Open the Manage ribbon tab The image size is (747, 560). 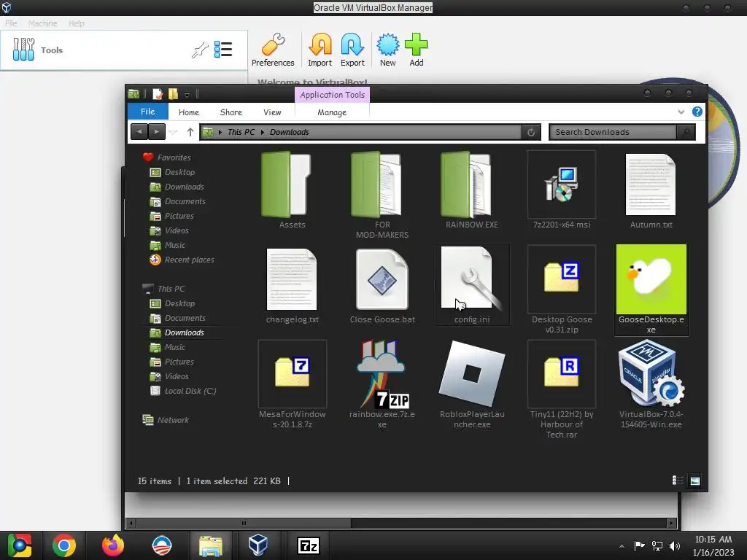(332, 112)
